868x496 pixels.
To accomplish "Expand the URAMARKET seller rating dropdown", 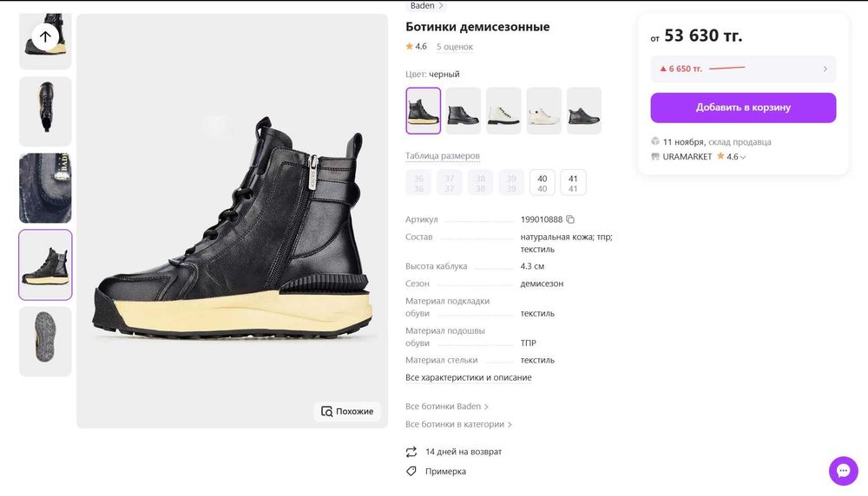I will tap(743, 158).
